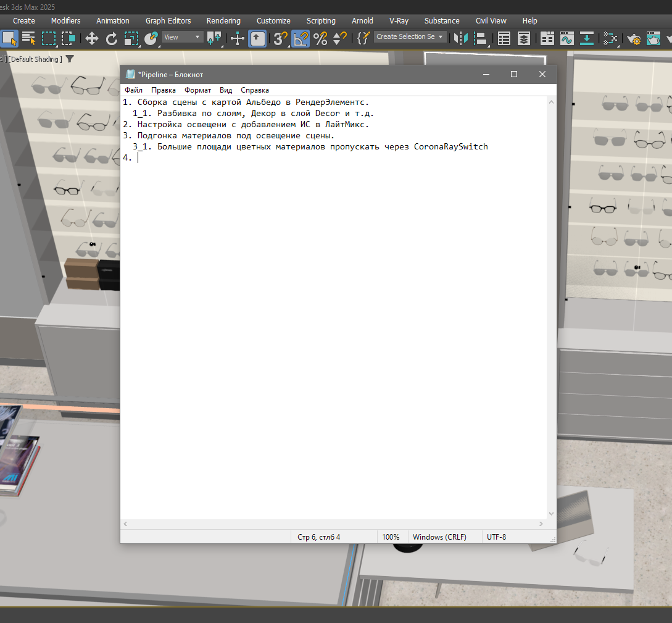Open Notepad Файл menu
672x623 pixels.
point(133,90)
